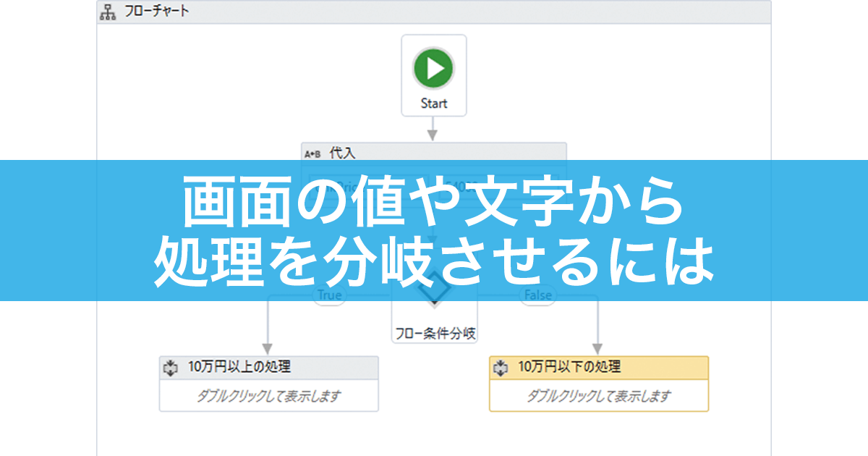Click the False branch label
868x456 pixels.
(537, 295)
